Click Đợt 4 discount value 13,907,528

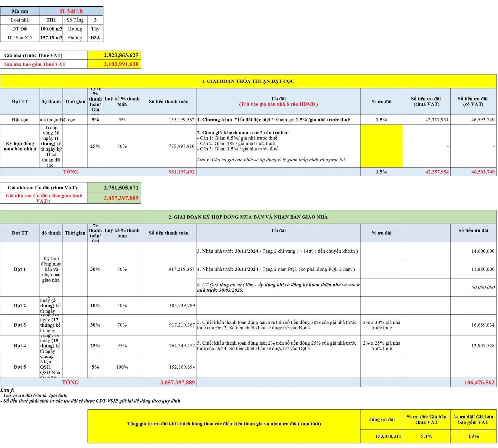pos(473,346)
